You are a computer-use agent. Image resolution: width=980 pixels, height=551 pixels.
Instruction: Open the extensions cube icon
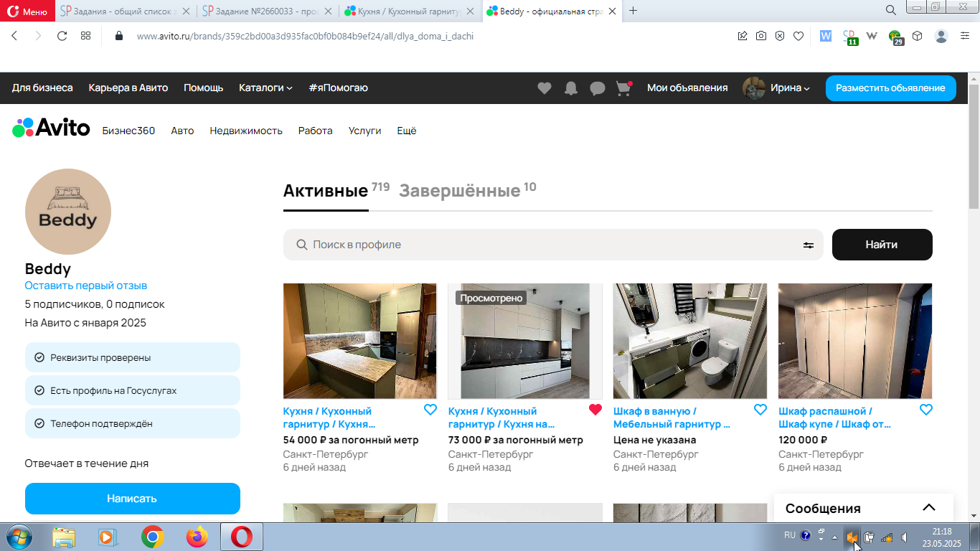[x=917, y=36]
